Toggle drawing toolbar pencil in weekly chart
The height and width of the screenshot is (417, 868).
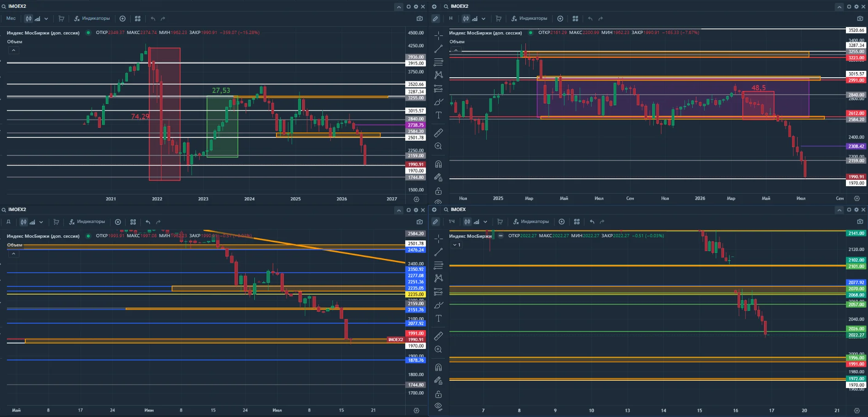point(435,18)
